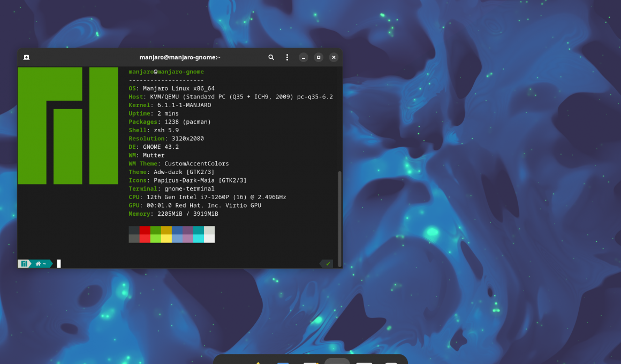Click the Memory: 2205MiB / 3919MiB line
The image size is (621, 364).
coord(173,214)
